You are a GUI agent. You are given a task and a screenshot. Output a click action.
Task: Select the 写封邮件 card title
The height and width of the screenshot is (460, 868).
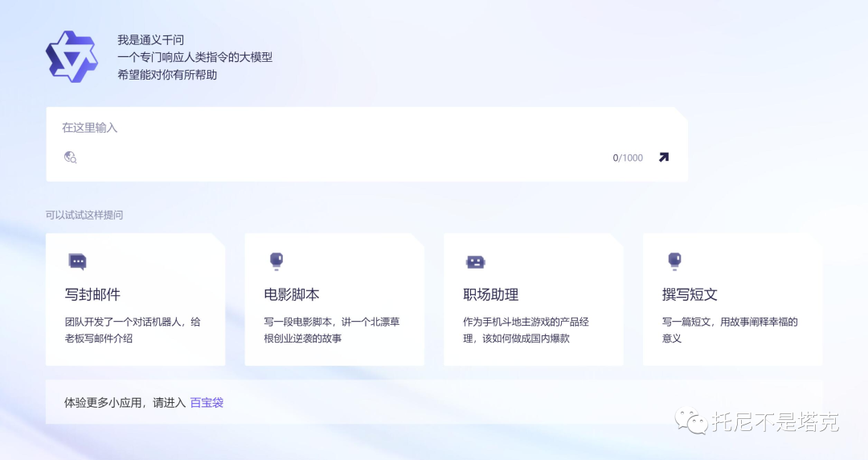tap(92, 294)
